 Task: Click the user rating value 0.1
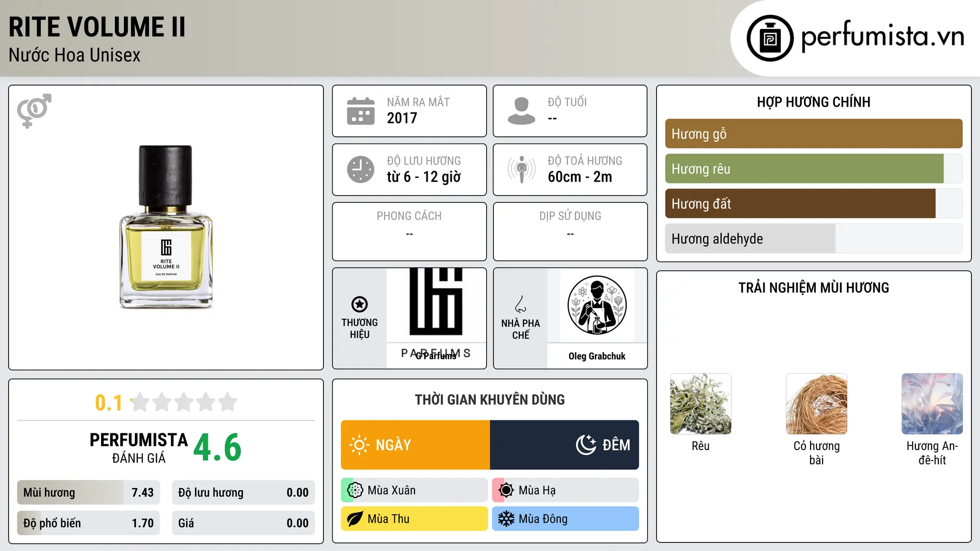pyautogui.click(x=109, y=403)
